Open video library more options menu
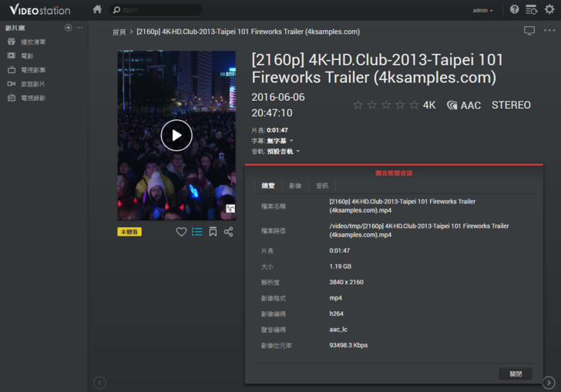 pos(80,28)
